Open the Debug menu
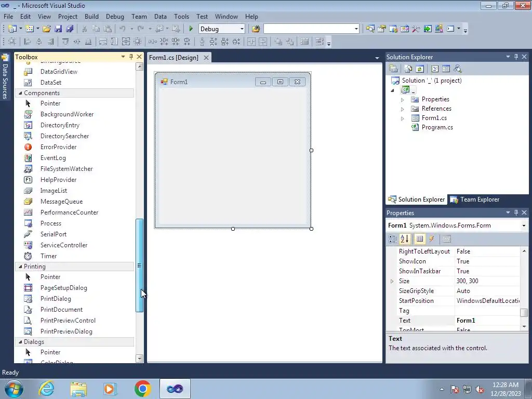Screen dimensions: 532x399 (x=115, y=17)
